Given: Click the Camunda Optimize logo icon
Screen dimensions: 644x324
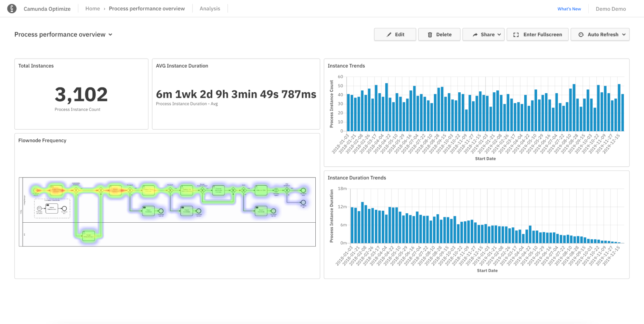Looking at the screenshot, I should pos(12,8).
